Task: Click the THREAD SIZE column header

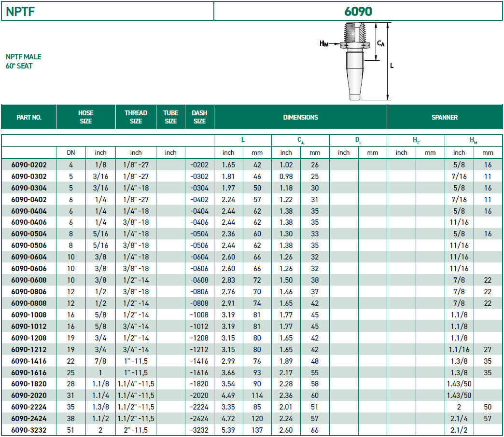Action: pos(136,117)
